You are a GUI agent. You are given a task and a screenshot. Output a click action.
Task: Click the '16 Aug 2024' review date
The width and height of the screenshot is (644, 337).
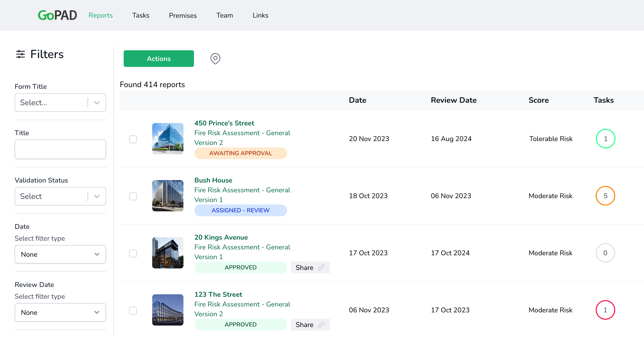pyautogui.click(x=451, y=139)
